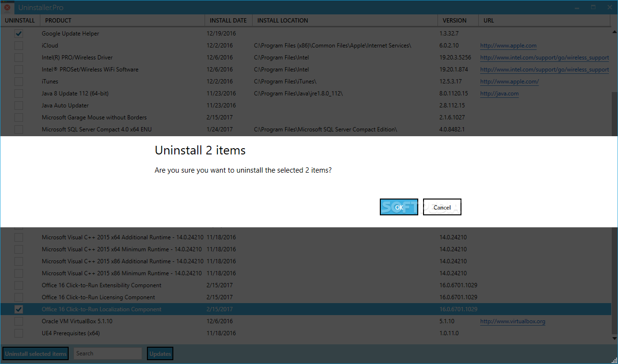The width and height of the screenshot is (618, 364).
Task: Check Microsoft SQL Server Compact checkbox
Action: [18, 129]
